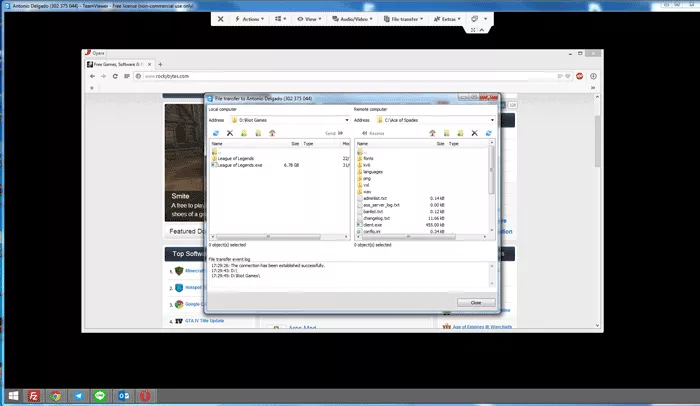Open Outlook from the taskbar
700x406 pixels.
pos(123,396)
